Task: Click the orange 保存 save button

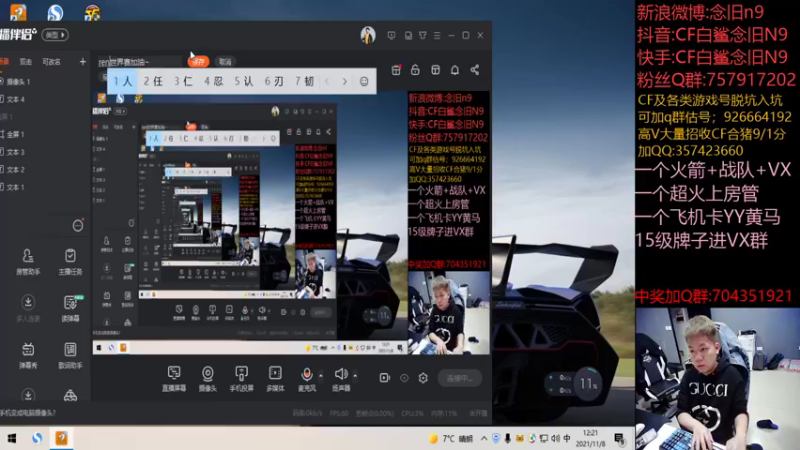Action: (198, 62)
